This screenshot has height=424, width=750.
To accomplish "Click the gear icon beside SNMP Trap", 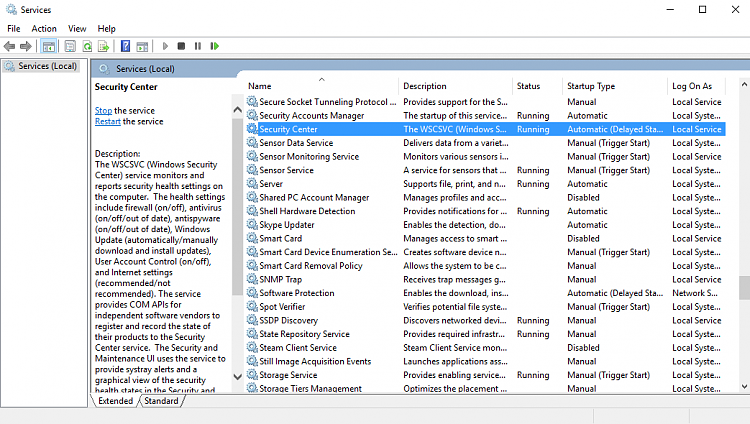I will (x=252, y=279).
